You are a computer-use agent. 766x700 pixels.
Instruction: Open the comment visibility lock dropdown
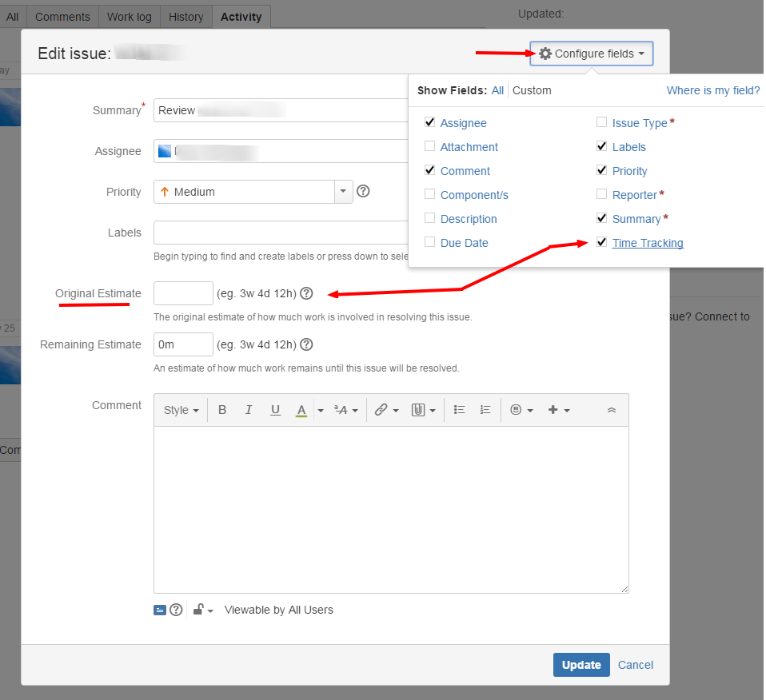click(x=202, y=610)
